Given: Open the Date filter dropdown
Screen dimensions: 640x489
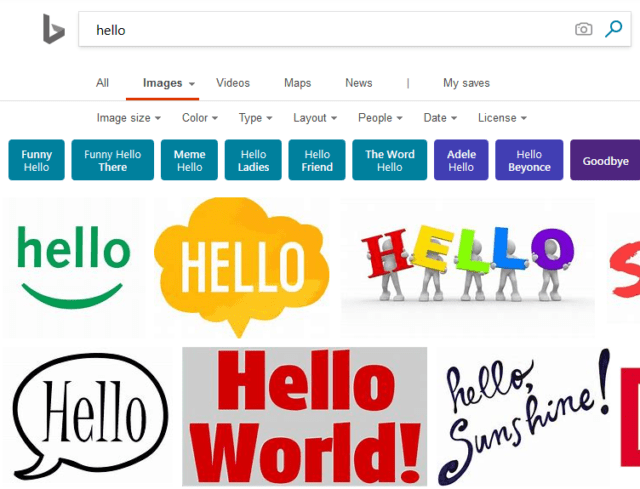Looking at the screenshot, I should [440, 118].
